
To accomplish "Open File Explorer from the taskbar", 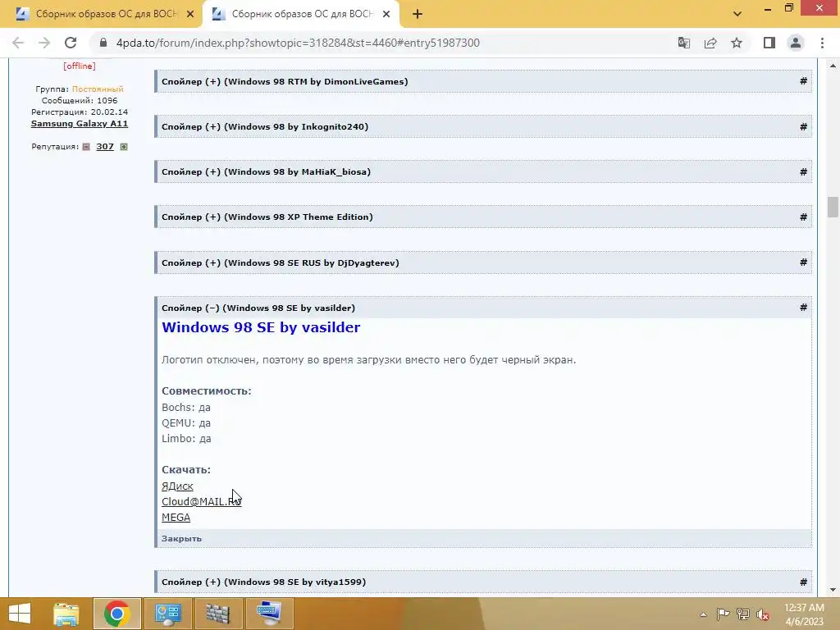I will click(66, 614).
